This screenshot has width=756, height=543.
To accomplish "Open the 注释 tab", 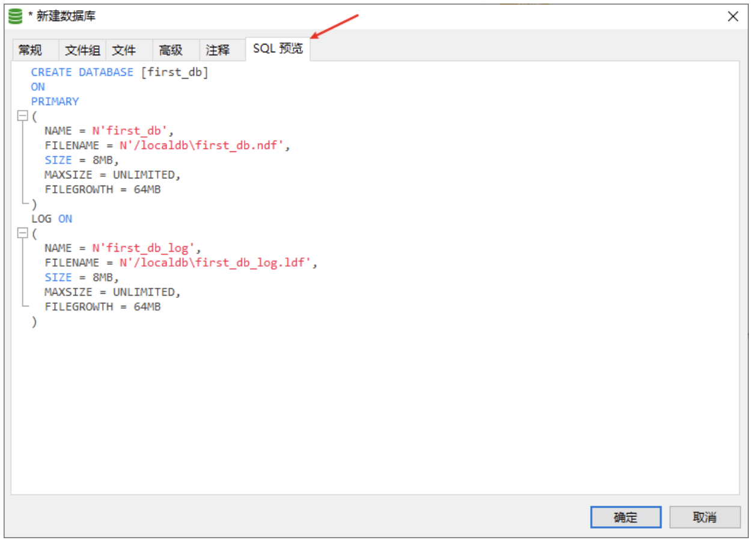I will [218, 50].
